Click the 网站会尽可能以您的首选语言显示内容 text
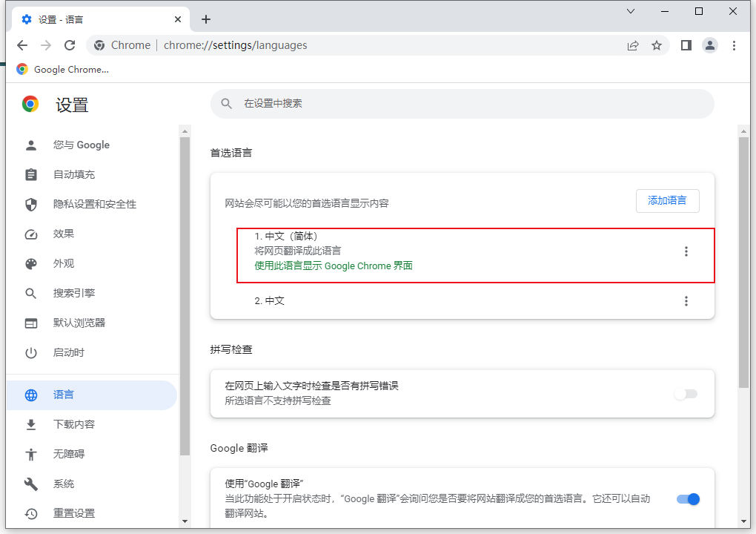The height and width of the screenshot is (534, 756). 307,203
